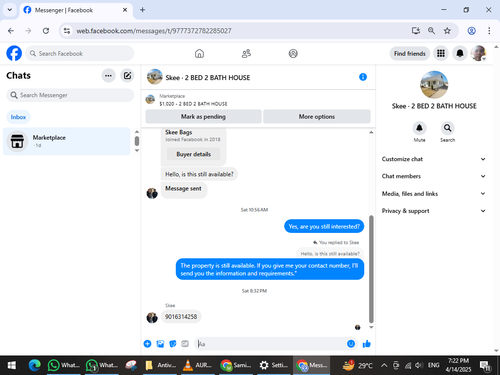Viewport: 500px width, 375px height.
Task: Expand Customize chat section
Action: [x=434, y=159]
